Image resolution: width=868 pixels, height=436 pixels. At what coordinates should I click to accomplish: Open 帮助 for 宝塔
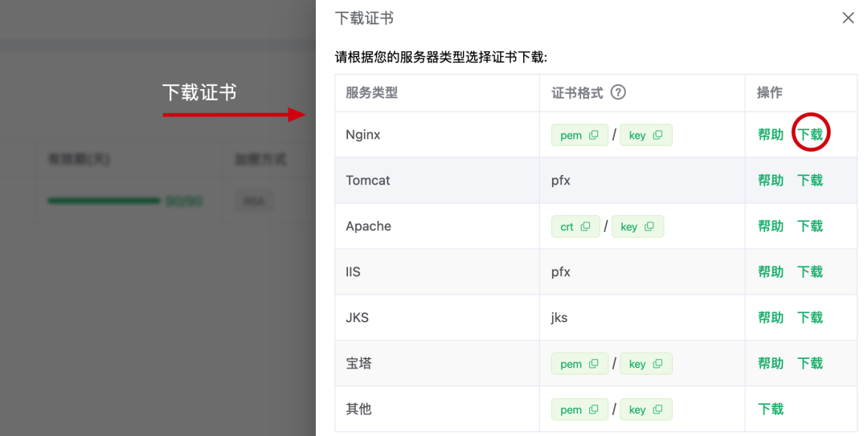771,364
